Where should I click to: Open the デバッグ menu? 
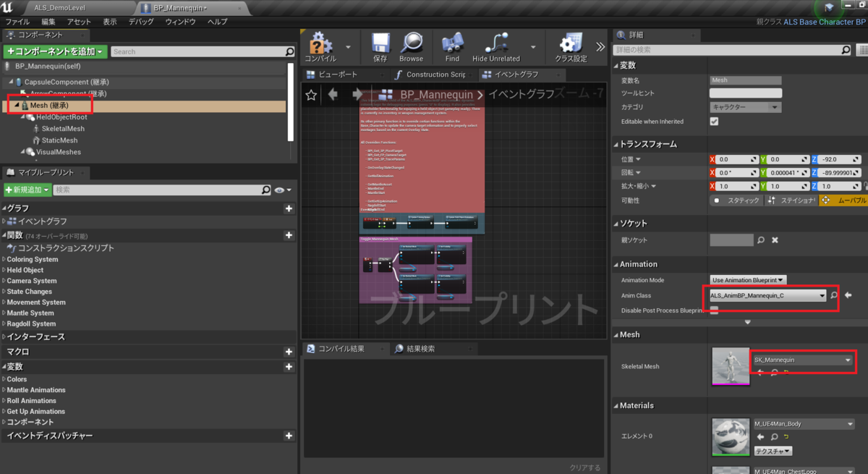click(x=141, y=22)
